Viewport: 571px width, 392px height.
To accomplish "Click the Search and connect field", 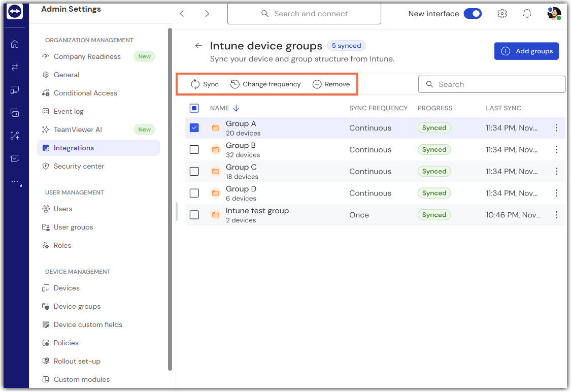I will point(304,14).
